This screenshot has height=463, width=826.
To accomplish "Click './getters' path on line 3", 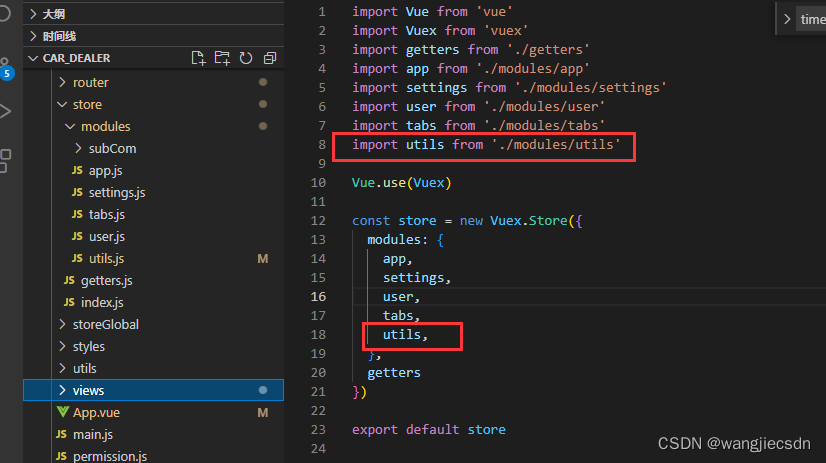I will (x=548, y=50).
